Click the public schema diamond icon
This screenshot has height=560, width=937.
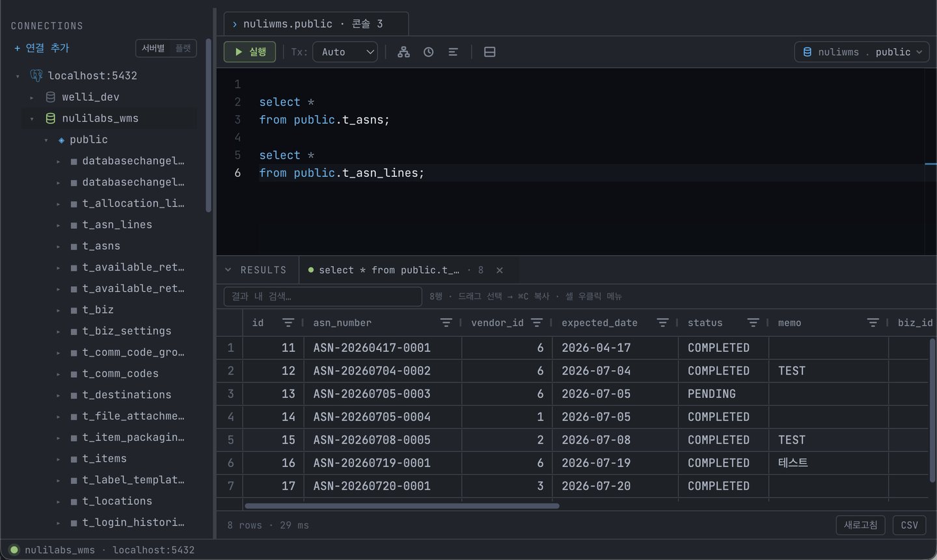61,140
